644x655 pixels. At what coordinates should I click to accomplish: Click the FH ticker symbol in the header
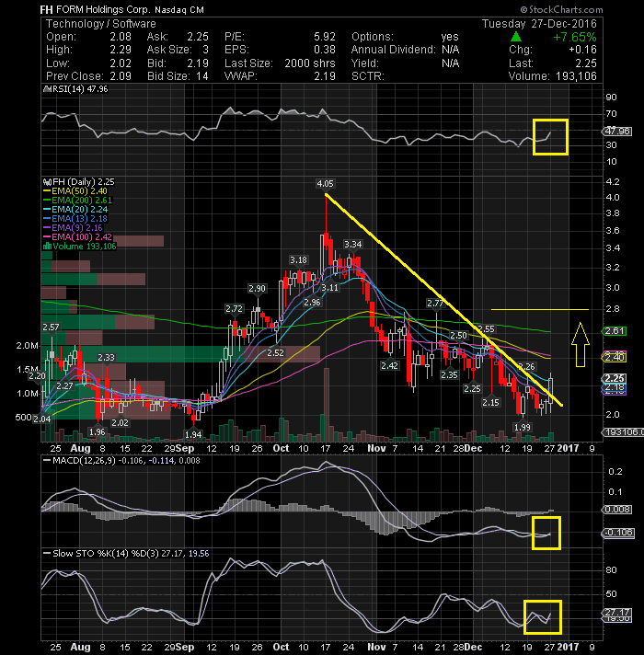click(x=46, y=9)
